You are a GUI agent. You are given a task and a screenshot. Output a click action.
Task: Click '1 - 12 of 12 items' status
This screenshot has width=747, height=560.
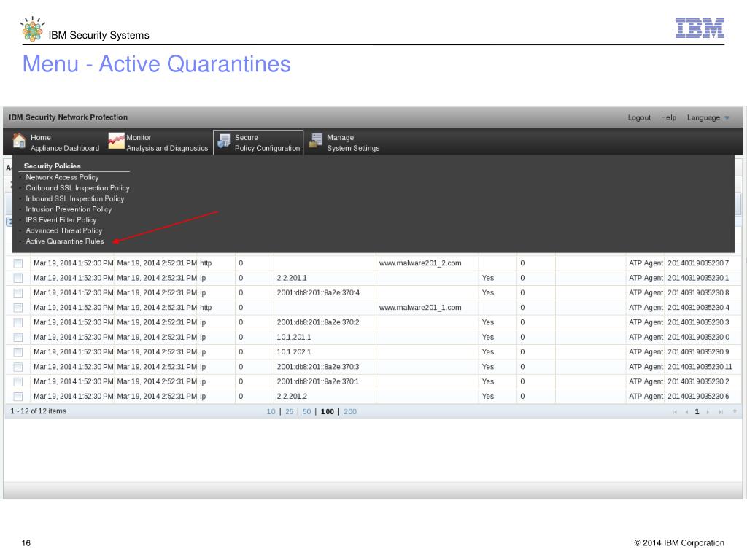[38, 411]
